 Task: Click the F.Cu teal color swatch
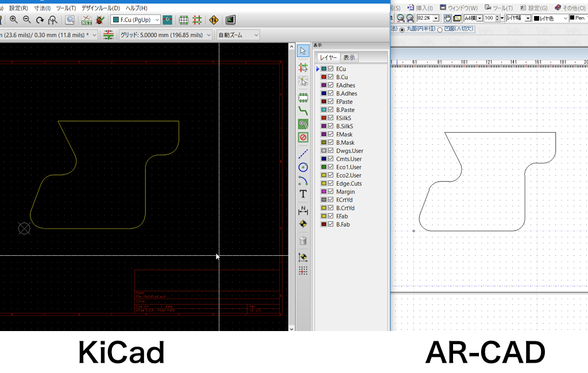[x=324, y=68]
